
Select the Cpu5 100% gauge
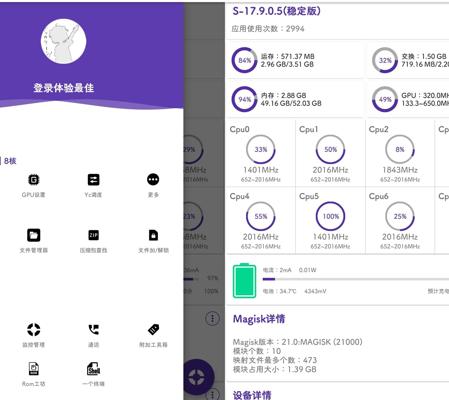click(x=330, y=216)
